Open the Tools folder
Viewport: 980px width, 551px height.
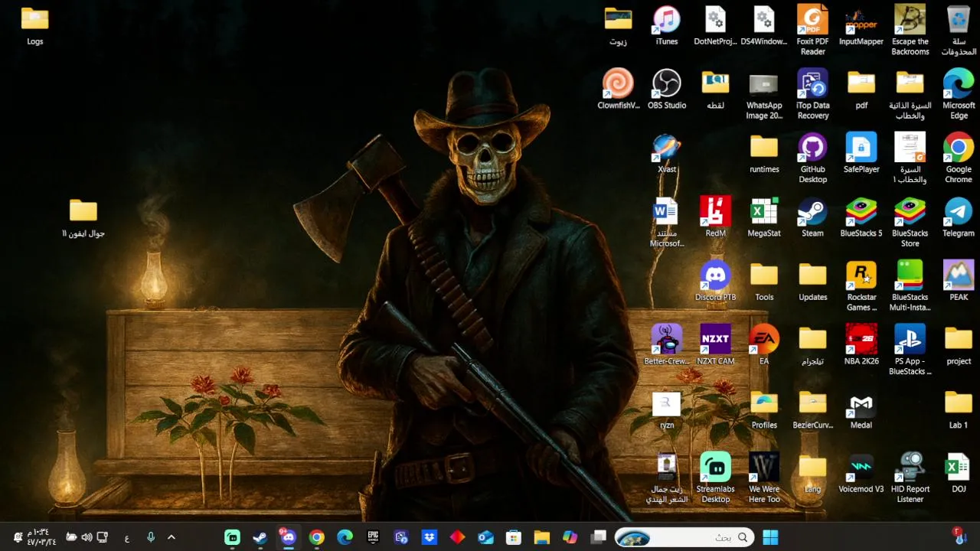coord(763,282)
